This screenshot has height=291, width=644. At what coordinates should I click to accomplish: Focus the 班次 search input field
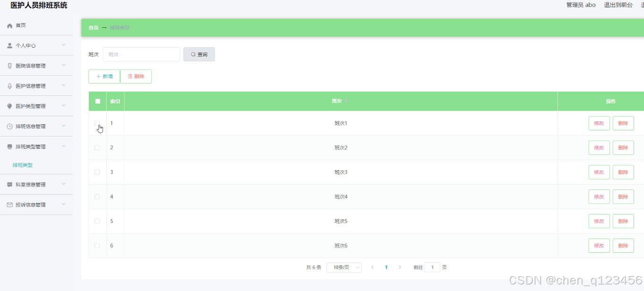[141, 54]
